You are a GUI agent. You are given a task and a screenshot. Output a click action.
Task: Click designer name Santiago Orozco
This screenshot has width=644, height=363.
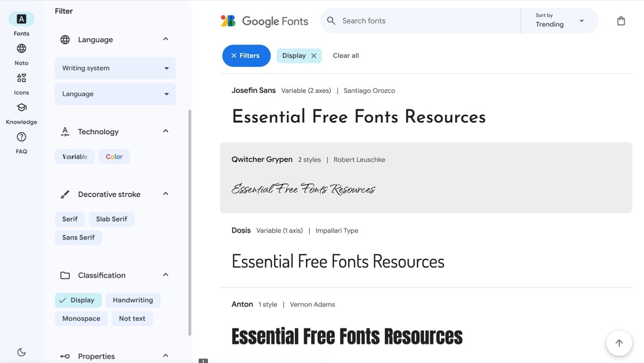(369, 91)
